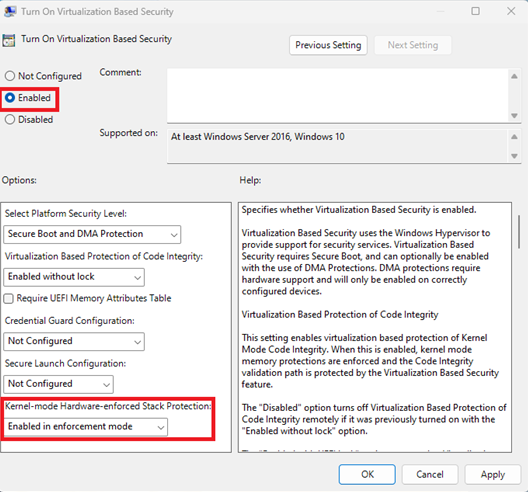Click the Help pane scrollbar thumb

[x=519, y=232]
